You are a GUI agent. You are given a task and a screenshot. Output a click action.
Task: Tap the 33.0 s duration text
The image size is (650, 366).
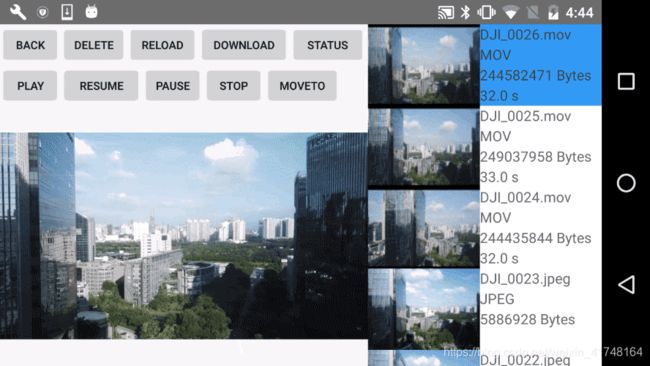coord(499,177)
